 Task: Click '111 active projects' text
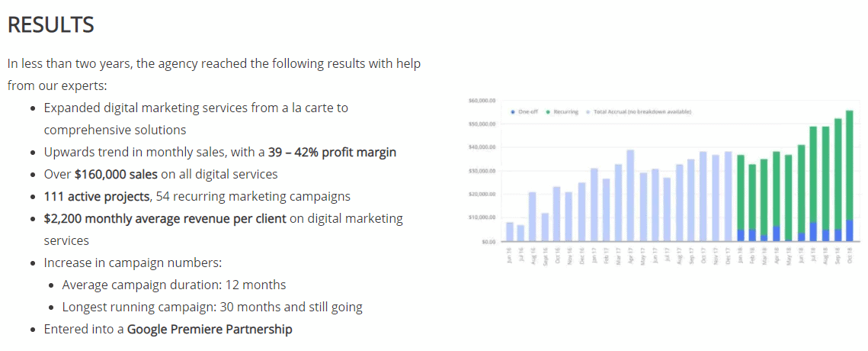(97, 196)
